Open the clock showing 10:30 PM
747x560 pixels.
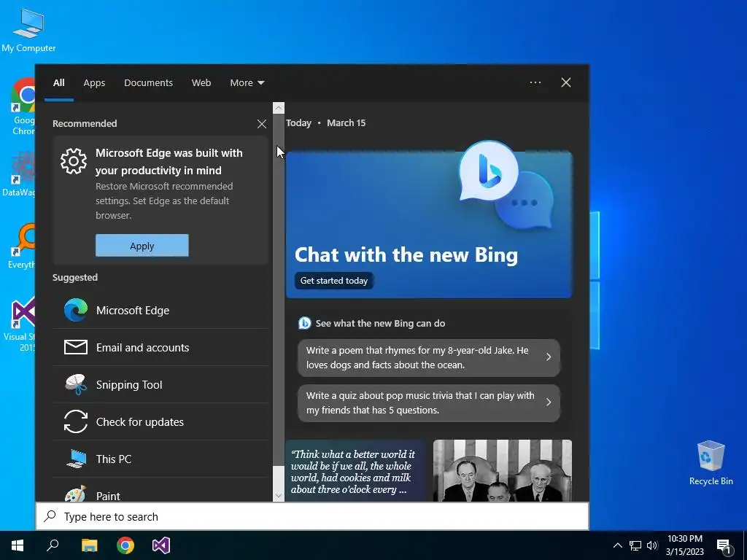coord(684,545)
